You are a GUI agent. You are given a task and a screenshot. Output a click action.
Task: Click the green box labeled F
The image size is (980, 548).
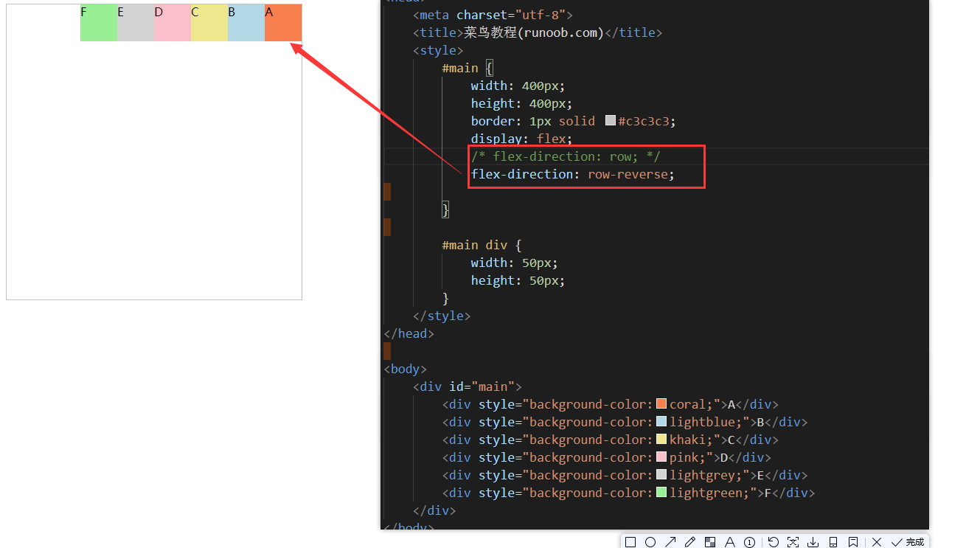coord(99,23)
